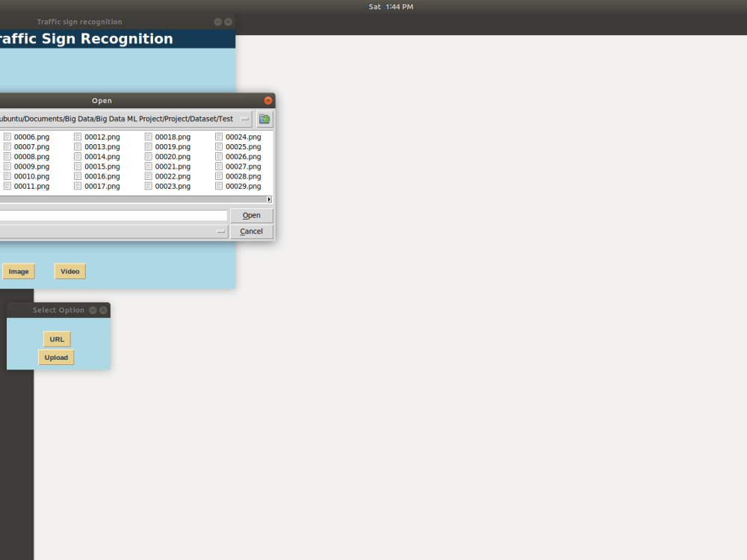Image resolution: width=747 pixels, height=560 pixels.
Task: Close the Open dialog
Action: tap(268, 101)
